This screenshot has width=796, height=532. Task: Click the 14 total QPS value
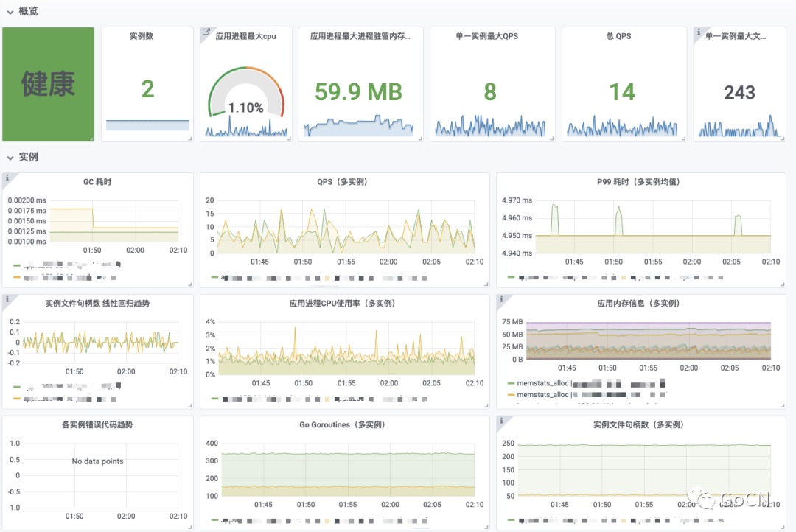(x=622, y=92)
